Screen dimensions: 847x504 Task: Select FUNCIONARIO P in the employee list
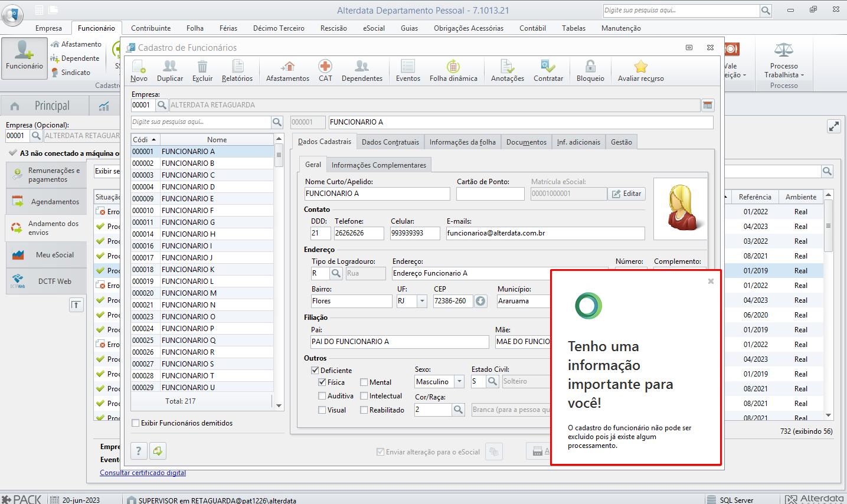pyautogui.click(x=202, y=329)
